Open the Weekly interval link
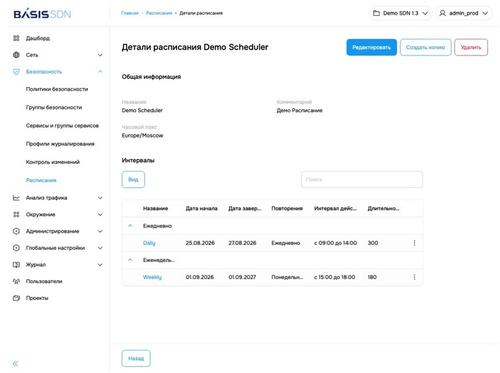This screenshot has width=500, height=373. [152, 277]
